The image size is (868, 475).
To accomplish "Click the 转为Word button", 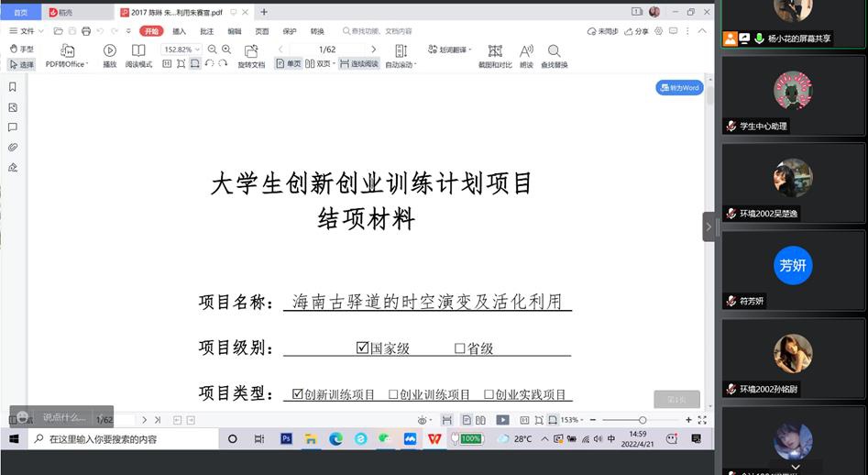I will click(x=679, y=87).
